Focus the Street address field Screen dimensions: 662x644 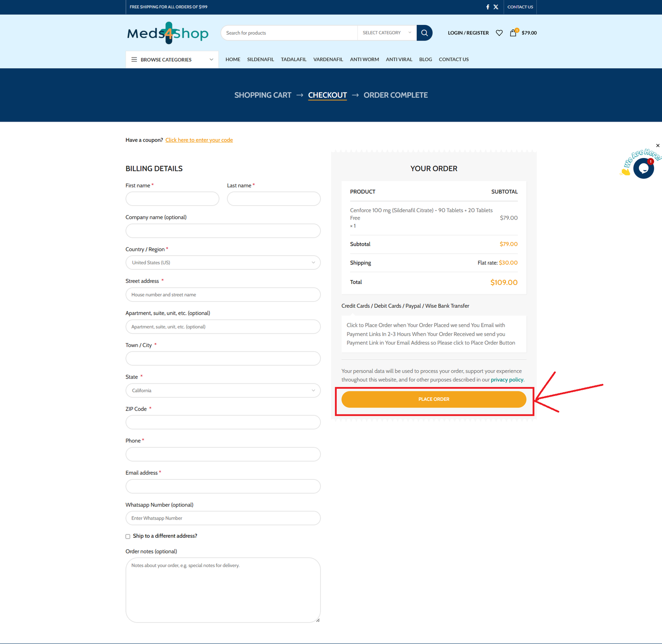(223, 295)
